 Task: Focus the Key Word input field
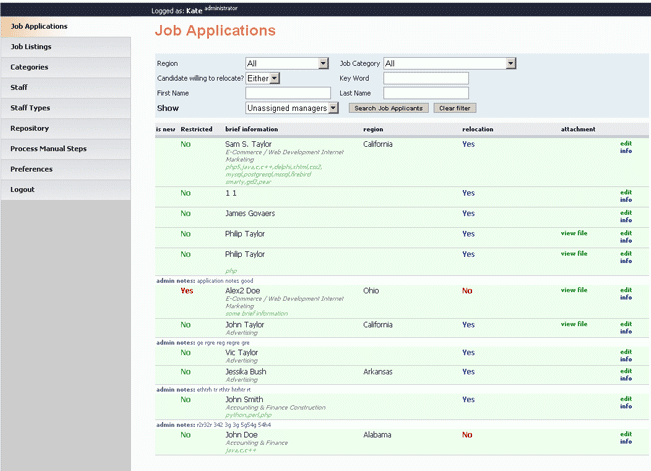coord(425,78)
